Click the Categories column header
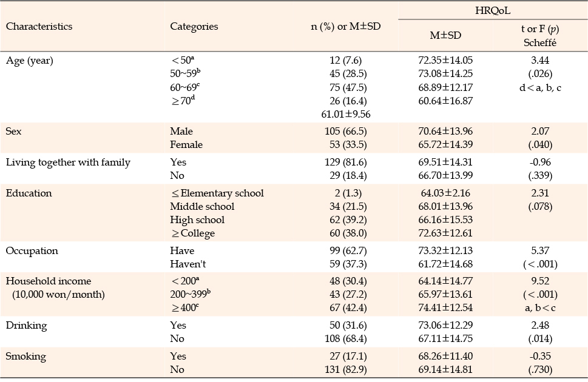Viewport: 588px width, 382px height. [x=194, y=26]
